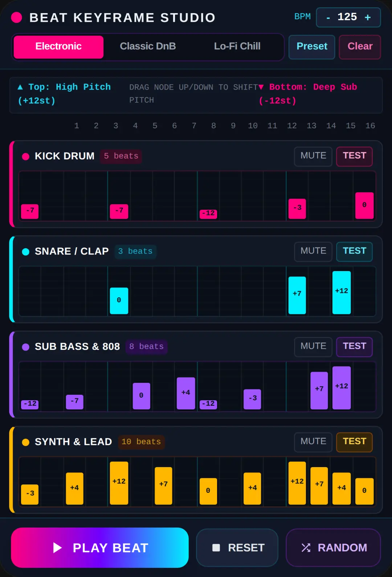
Task: Click the Reset stop button
Action: (x=237, y=548)
